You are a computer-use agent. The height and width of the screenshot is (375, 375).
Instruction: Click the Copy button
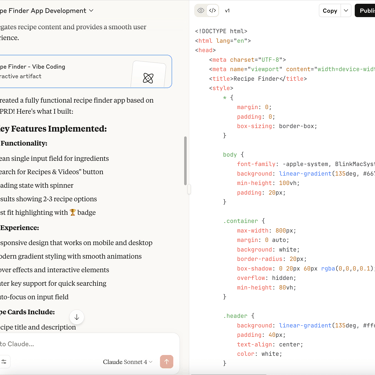[x=330, y=11]
